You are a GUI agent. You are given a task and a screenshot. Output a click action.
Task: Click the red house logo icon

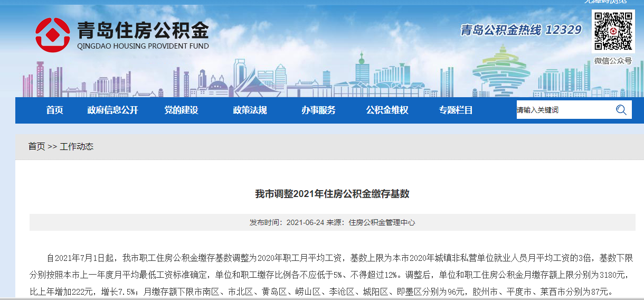click(52, 34)
